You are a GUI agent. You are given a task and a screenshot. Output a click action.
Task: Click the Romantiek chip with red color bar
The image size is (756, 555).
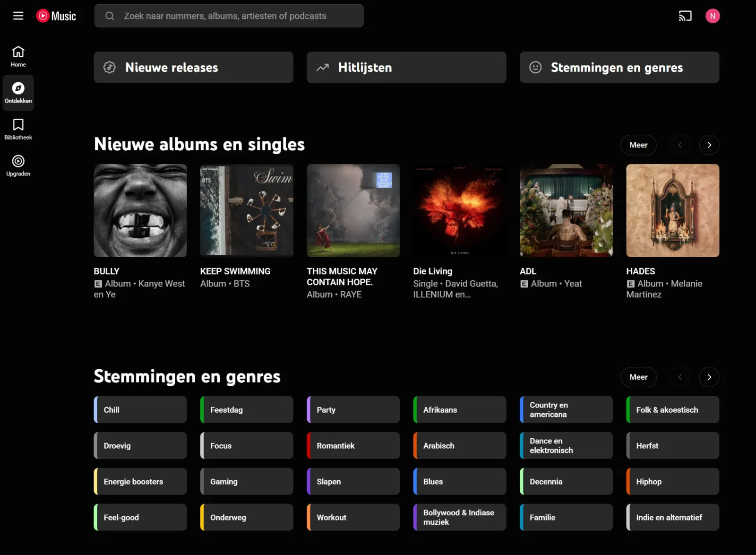(x=353, y=445)
